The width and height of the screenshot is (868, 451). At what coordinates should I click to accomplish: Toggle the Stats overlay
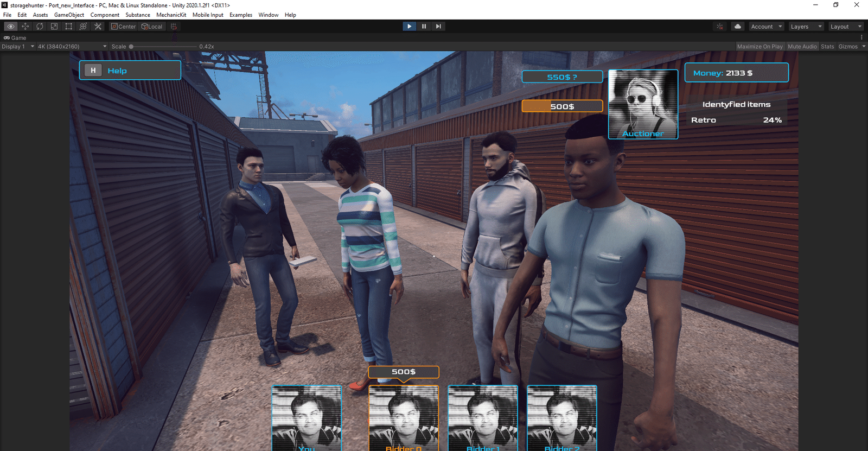pos(828,47)
